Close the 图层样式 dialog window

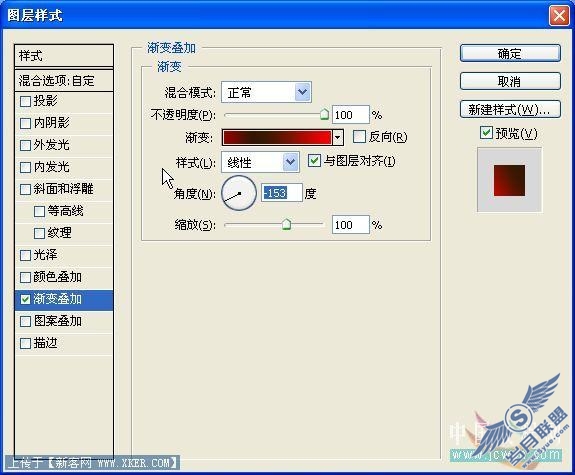pyautogui.click(x=559, y=16)
